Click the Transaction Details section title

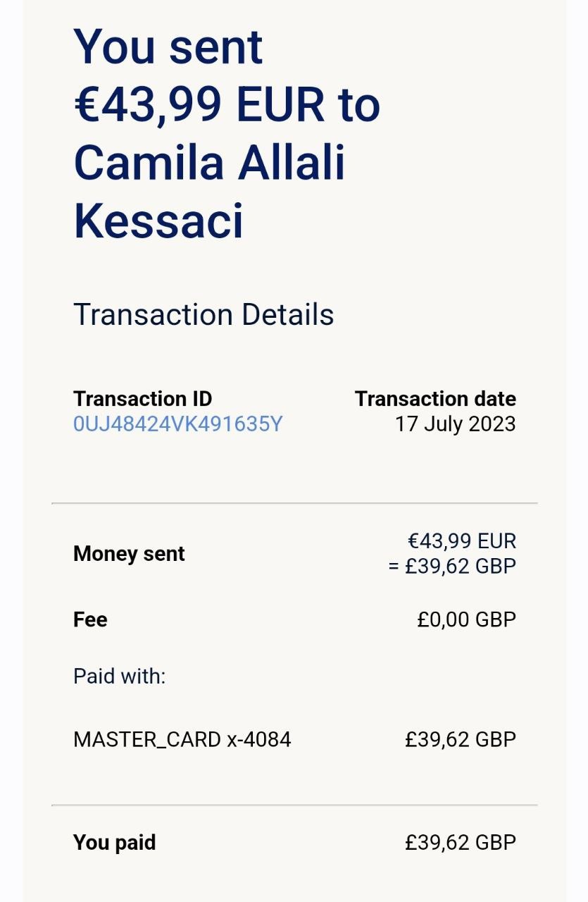[204, 314]
